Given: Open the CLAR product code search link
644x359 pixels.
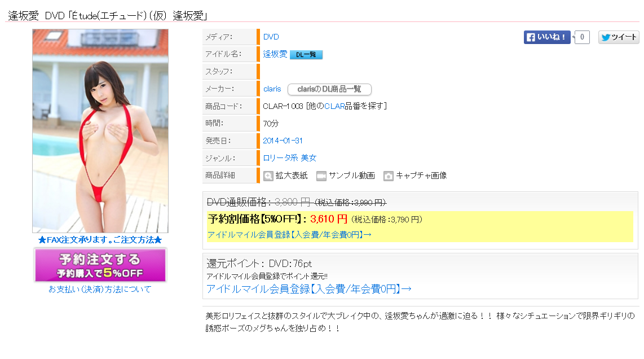Looking at the screenshot, I should [334, 106].
